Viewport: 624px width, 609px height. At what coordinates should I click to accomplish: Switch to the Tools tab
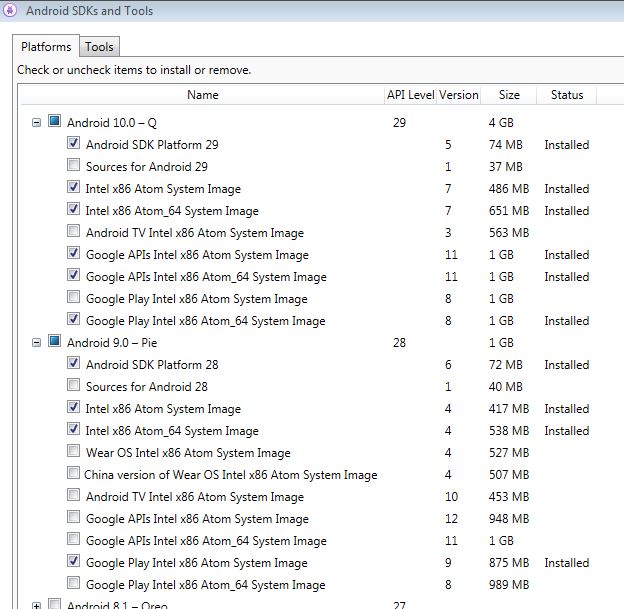point(99,47)
